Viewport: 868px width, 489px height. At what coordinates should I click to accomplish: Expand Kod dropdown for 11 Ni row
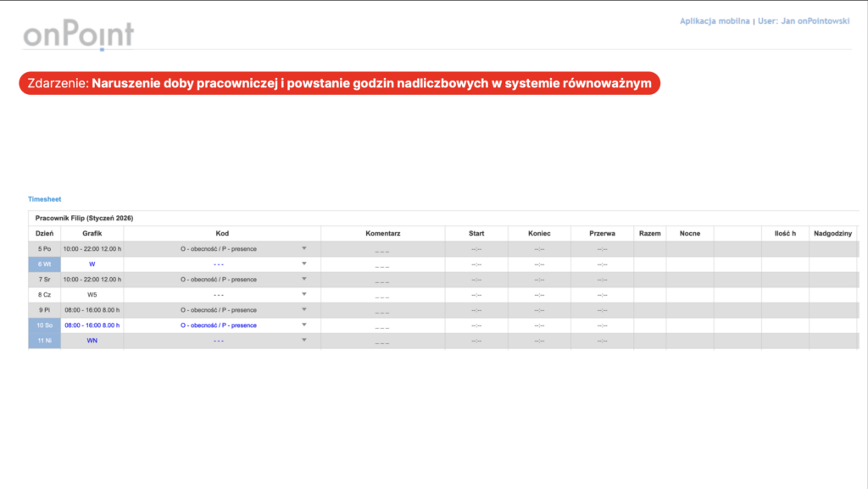[x=304, y=340]
